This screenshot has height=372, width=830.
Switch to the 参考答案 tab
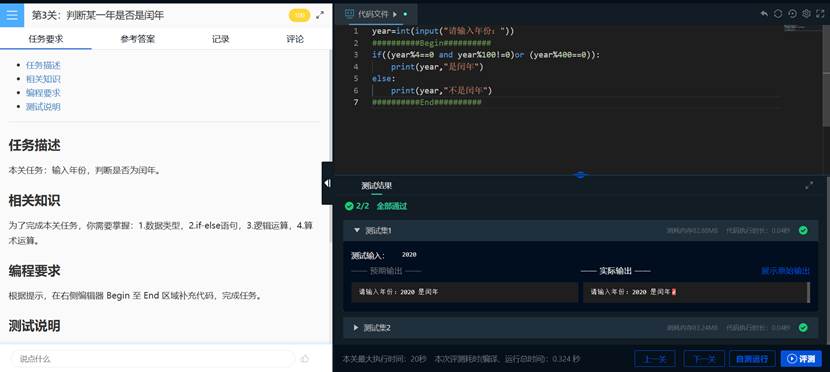pyautogui.click(x=138, y=39)
